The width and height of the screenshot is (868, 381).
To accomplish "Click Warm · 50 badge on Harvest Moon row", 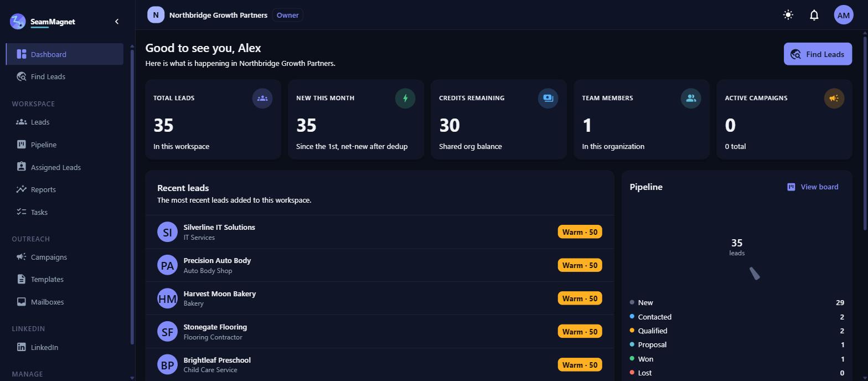I will (580, 298).
